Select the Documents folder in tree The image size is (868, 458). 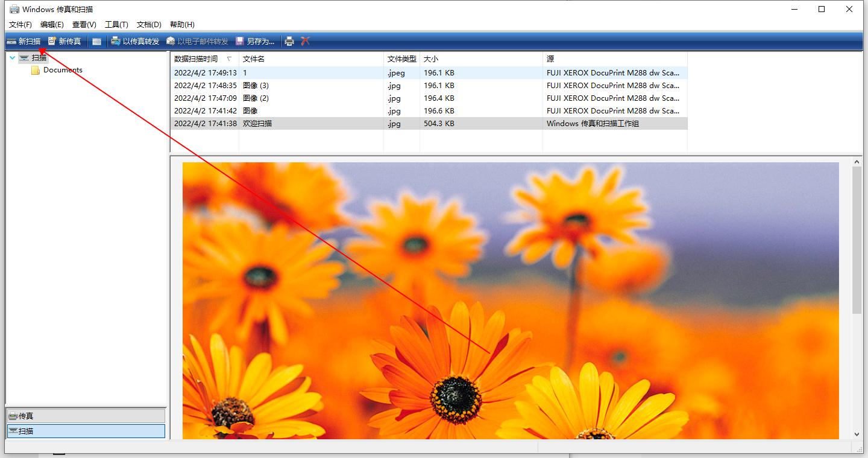(x=62, y=70)
